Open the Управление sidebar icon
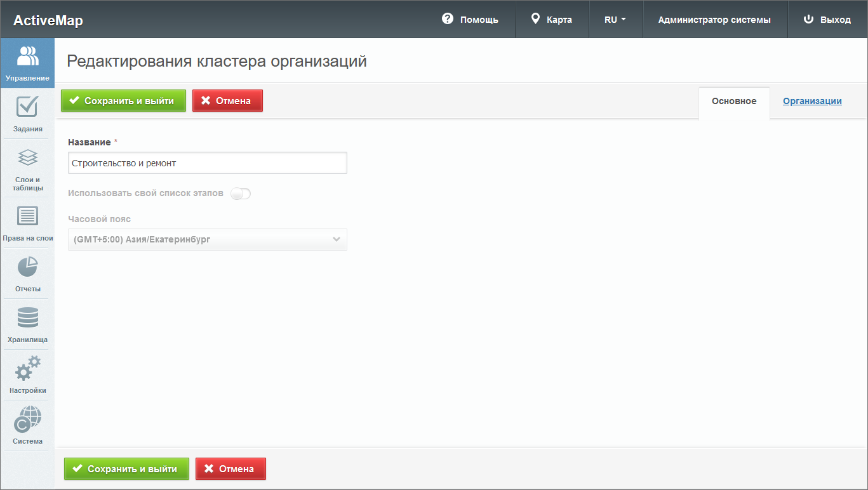Image resolution: width=868 pixels, height=490 pixels. pos(27,57)
